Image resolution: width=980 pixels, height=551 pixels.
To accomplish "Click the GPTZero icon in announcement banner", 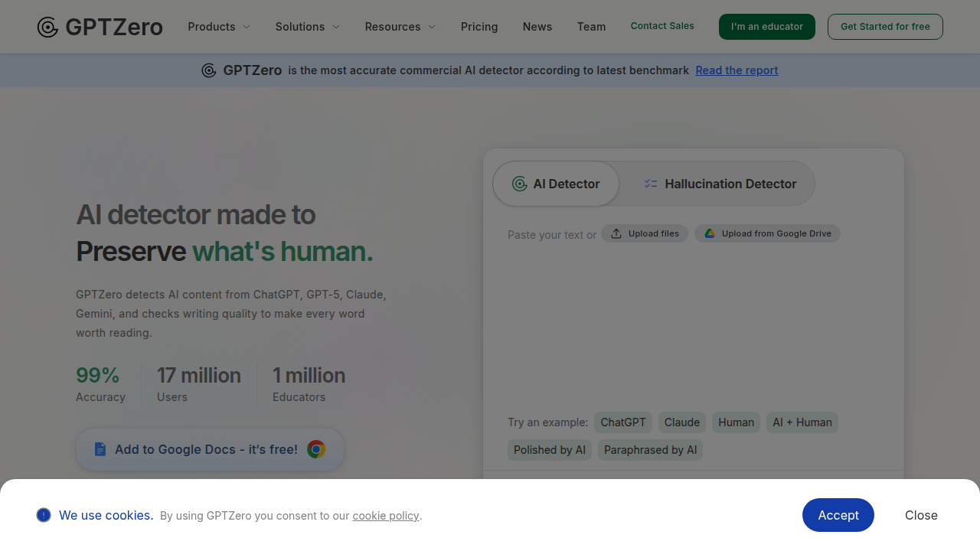I will pos(209,70).
